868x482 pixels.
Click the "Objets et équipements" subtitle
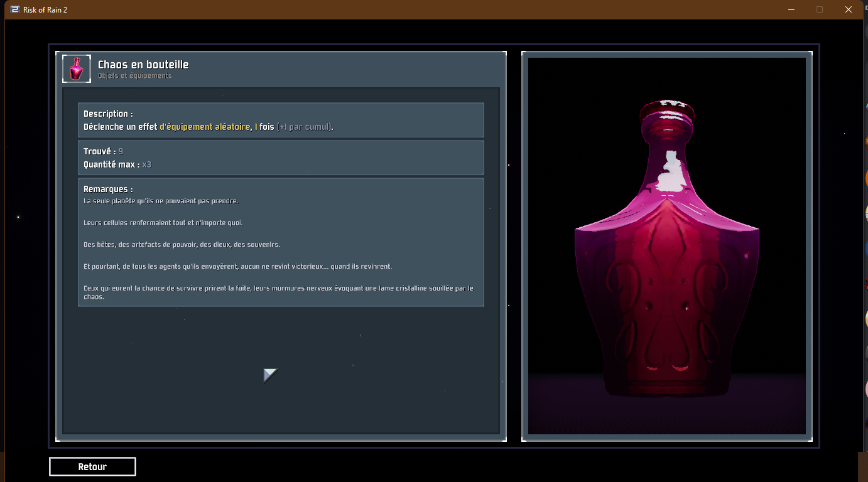[x=134, y=76]
